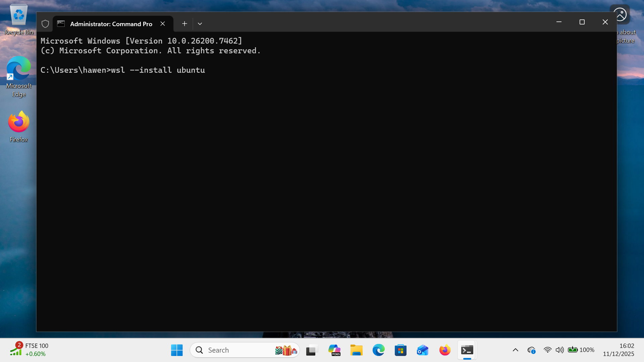Open the Start menu
The width and height of the screenshot is (644, 362).
click(177, 350)
